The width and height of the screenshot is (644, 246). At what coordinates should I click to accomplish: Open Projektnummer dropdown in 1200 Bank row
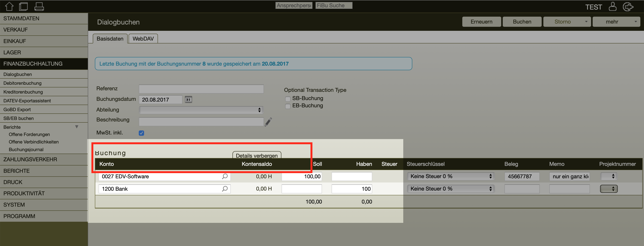(x=609, y=189)
